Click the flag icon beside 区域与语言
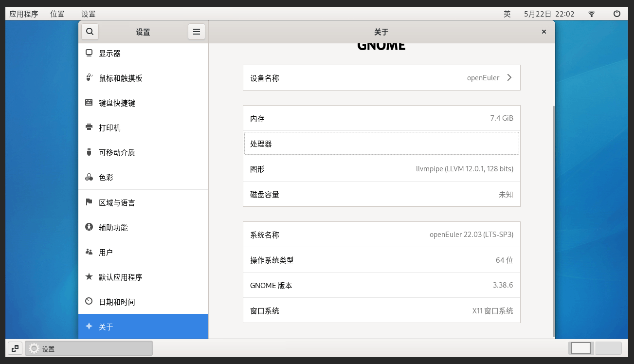Image resolution: width=634 pixels, height=364 pixels. pos(89,202)
